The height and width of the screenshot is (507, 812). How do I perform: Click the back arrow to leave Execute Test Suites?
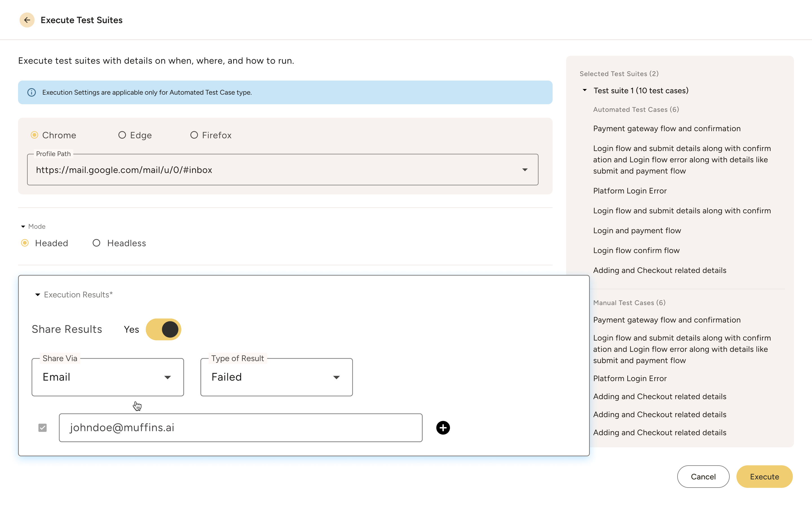click(27, 20)
